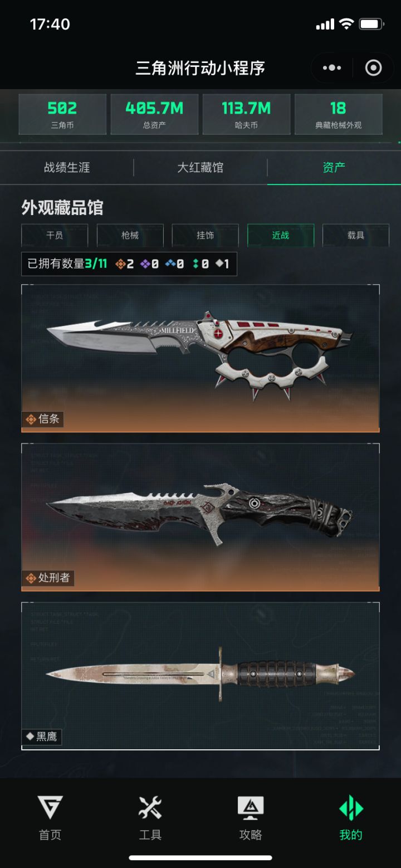Click the orange rarity icon in owned count
This screenshot has height=868, width=401.
coord(120,264)
